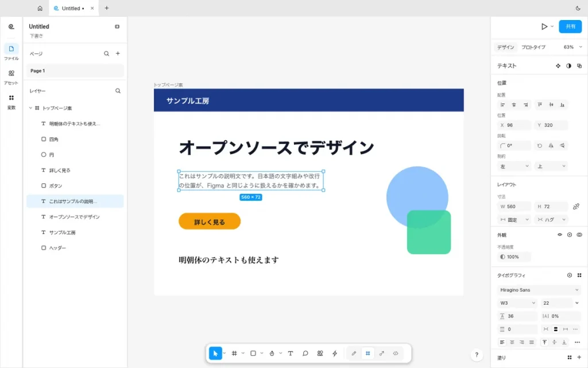Switch to the プロトタイプ tab
Screen dimensions: 588x368
(x=533, y=47)
